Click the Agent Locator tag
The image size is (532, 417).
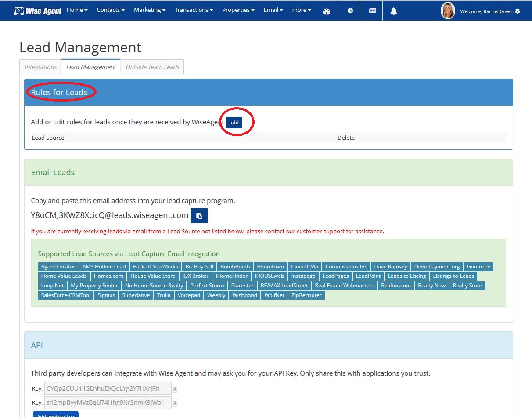coord(58,267)
